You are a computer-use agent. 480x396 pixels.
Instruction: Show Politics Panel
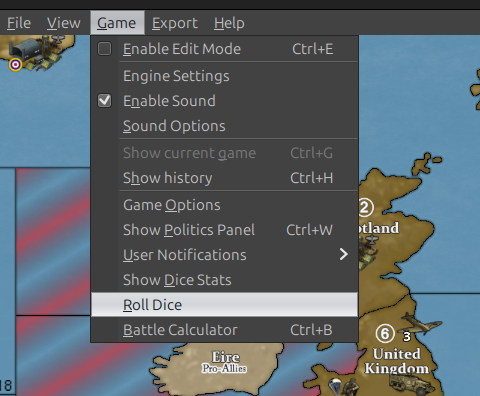point(224,230)
